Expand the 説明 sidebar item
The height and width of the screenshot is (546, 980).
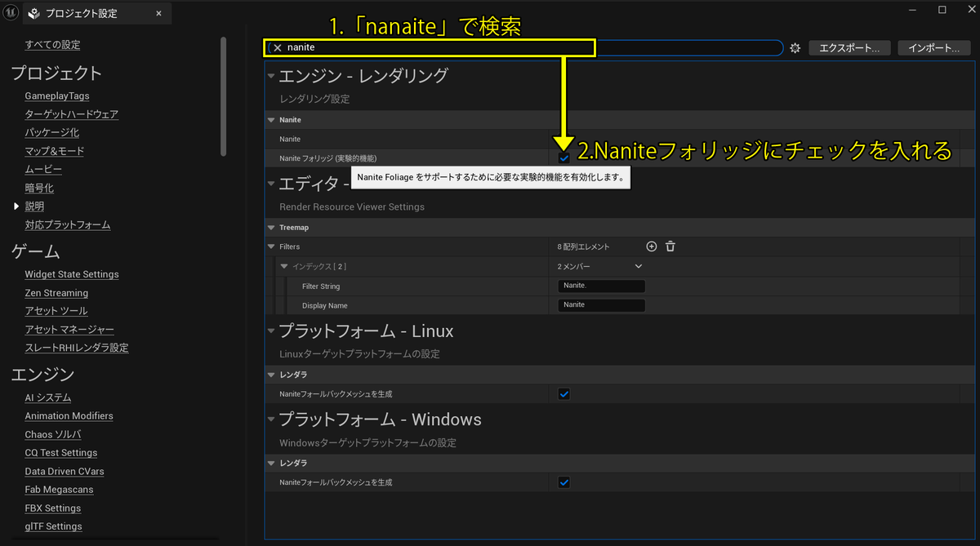point(16,206)
